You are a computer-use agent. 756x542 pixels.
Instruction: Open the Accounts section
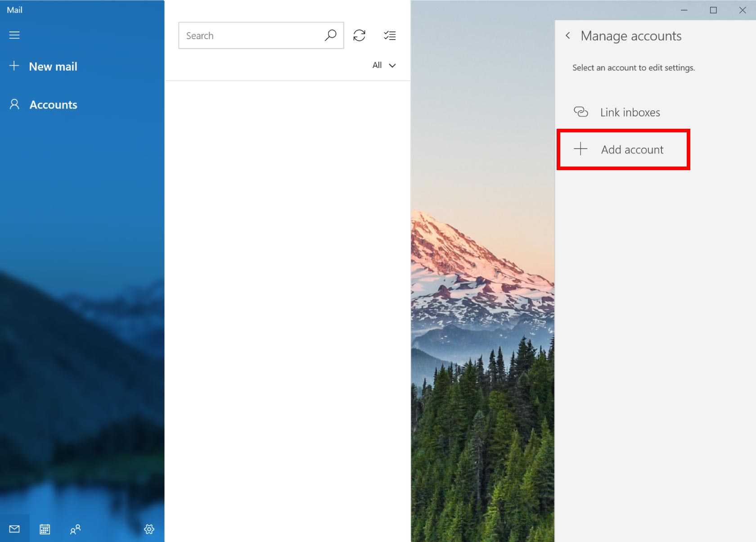coord(43,105)
